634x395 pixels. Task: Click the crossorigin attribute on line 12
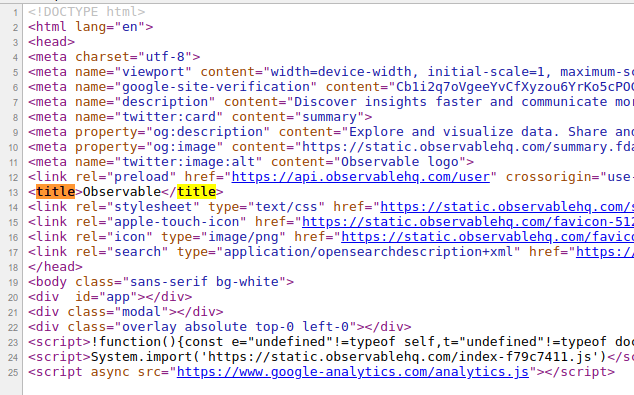tap(570, 177)
